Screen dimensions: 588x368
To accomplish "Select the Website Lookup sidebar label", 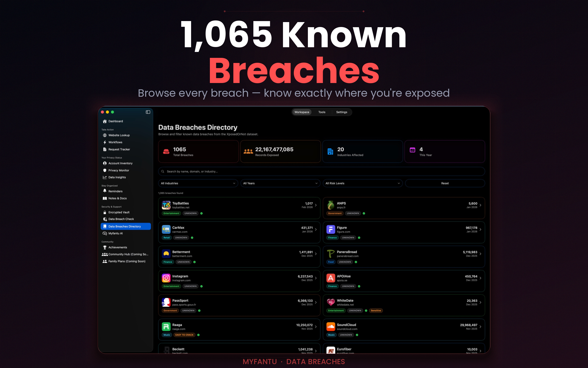I will point(119,135).
